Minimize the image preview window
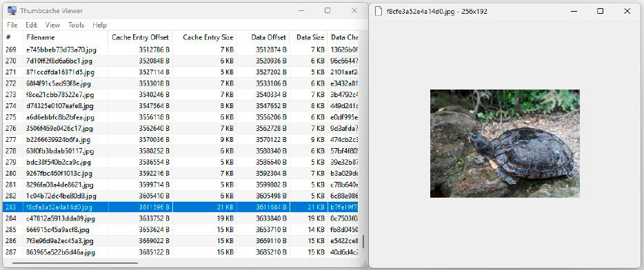644x270 pixels. click(x=574, y=12)
